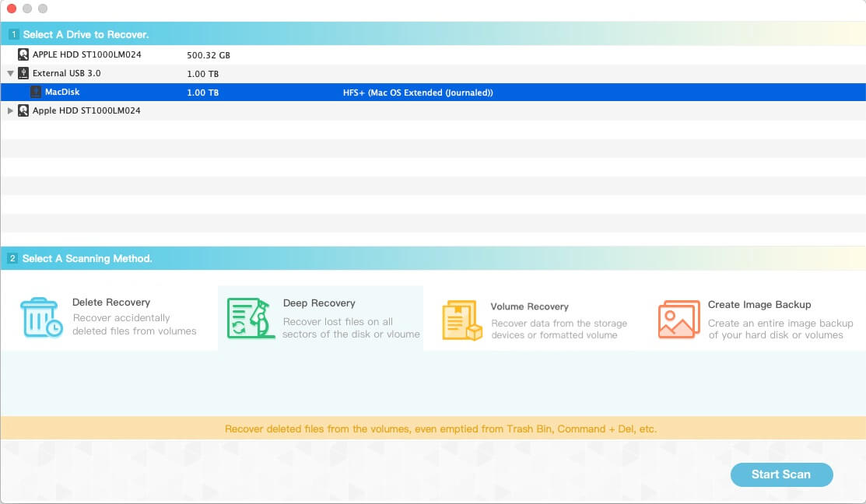Select the External USB 3.0 drive name
This screenshot has height=504, width=866.
[x=66, y=73]
